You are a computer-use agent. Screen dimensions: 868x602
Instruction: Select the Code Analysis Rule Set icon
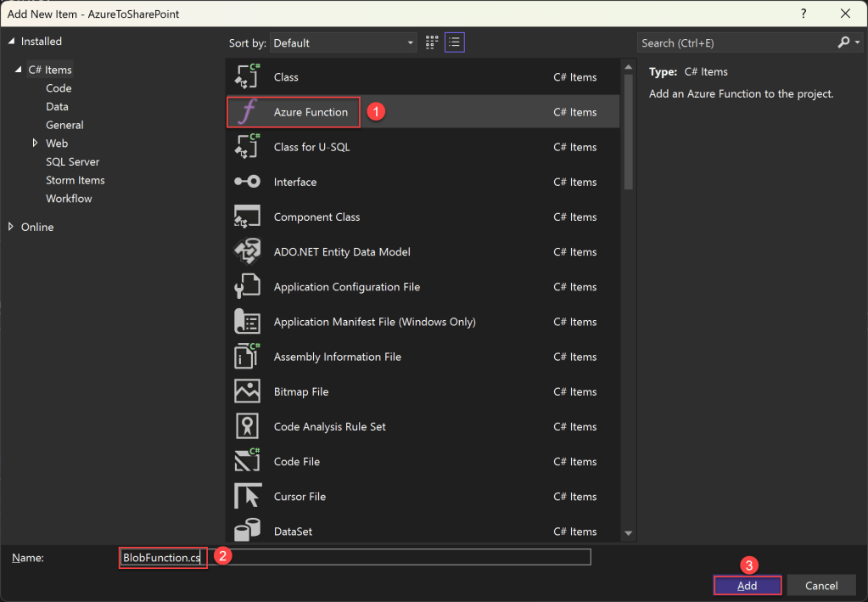(x=247, y=426)
